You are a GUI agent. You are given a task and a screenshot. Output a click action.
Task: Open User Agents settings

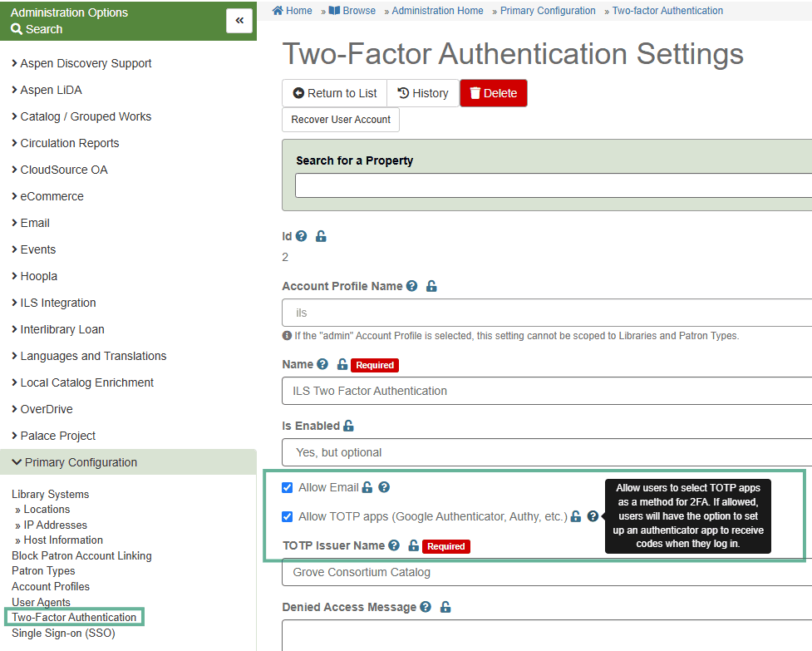(41, 602)
